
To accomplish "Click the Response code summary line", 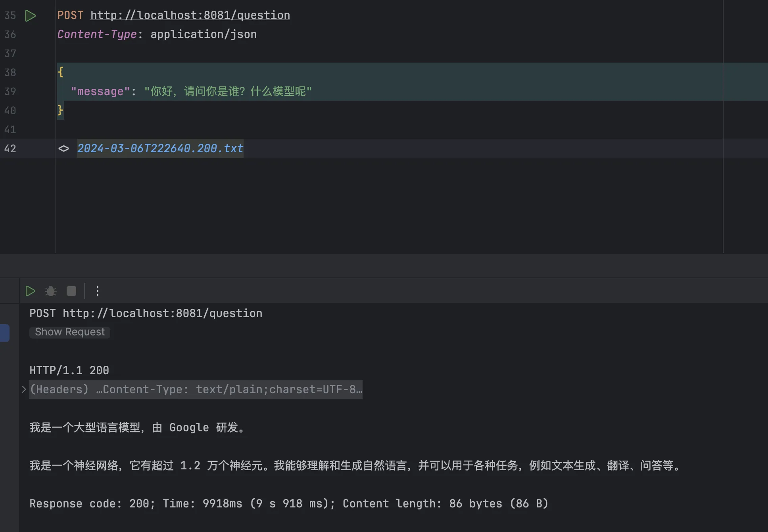I will coord(288,503).
